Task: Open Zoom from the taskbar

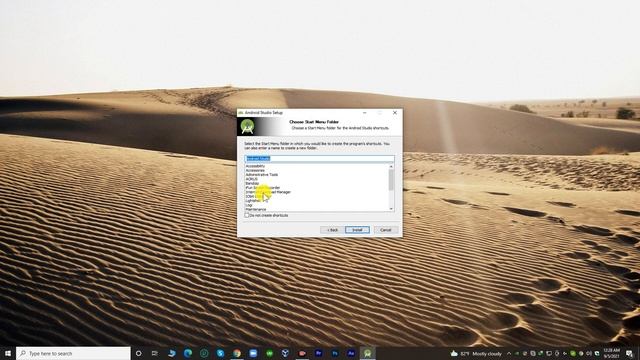Action: pyautogui.click(x=253, y=353)
